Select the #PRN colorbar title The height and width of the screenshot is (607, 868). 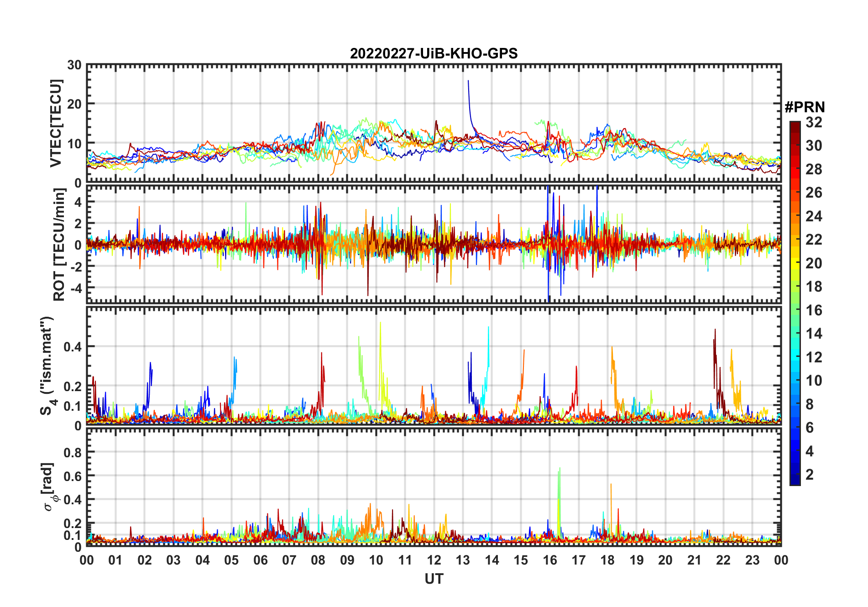tap(805, 107)
